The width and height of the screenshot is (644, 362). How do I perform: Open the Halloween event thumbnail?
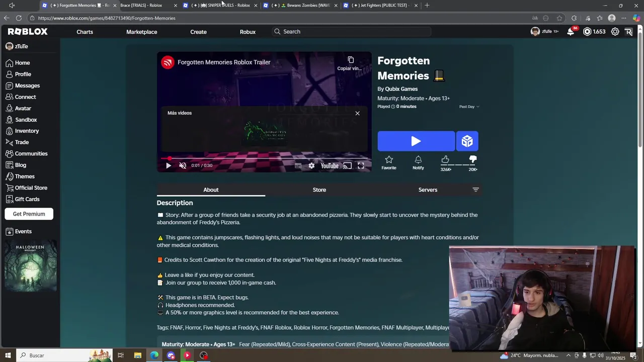click(30, 266)
